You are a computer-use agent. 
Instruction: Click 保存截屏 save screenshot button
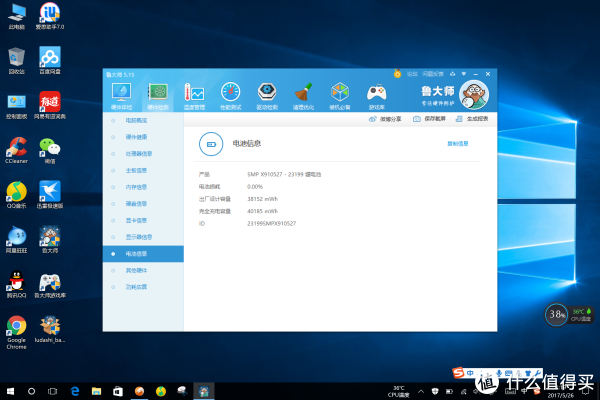coord(428,119)
